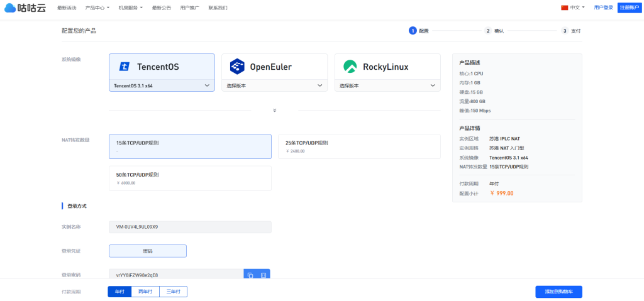Viewport: 644px width, 301px height.
Task: Click the TencentOS logo icon
Action: (x=125, y=67)
